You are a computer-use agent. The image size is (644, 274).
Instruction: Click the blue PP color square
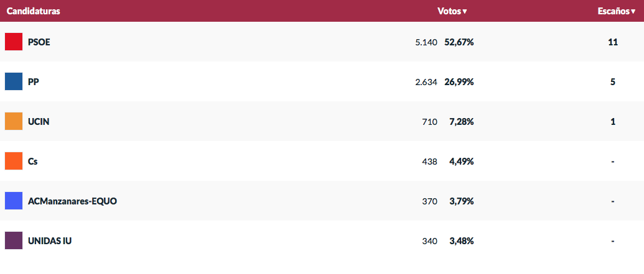14,81
